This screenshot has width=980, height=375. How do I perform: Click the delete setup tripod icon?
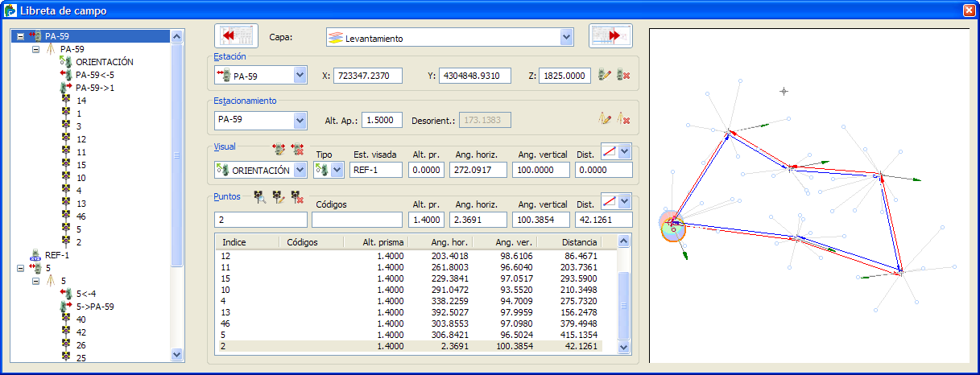[623, 120]
